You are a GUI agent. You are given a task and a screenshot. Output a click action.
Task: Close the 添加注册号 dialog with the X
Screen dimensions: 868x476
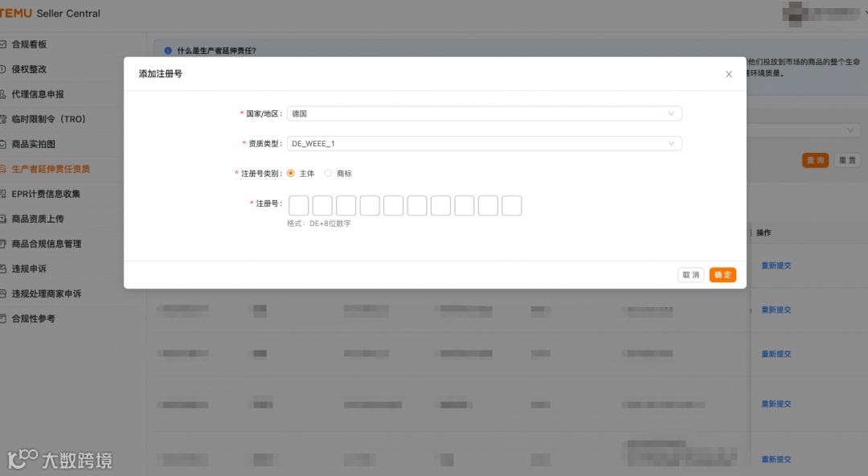(728, 74)
